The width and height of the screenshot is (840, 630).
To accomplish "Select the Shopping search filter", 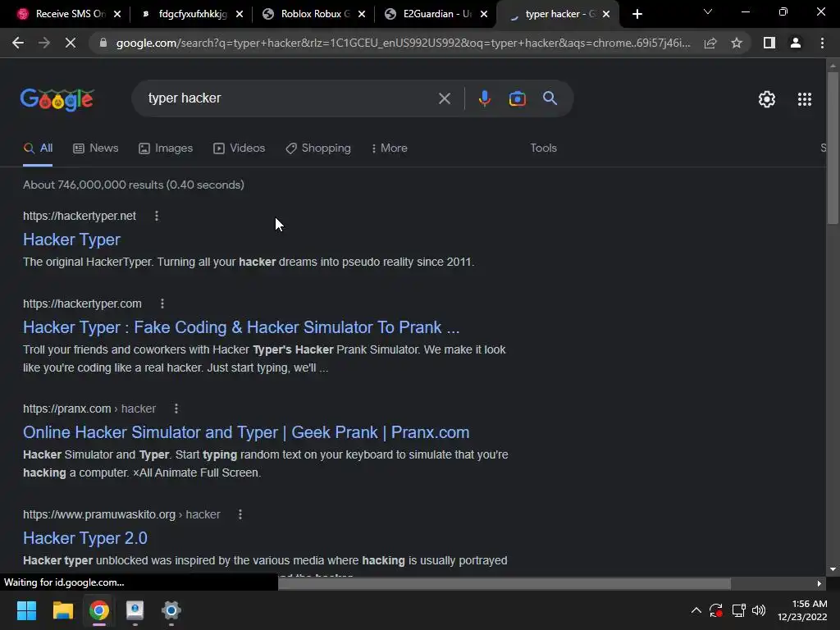I will (318, 148).
